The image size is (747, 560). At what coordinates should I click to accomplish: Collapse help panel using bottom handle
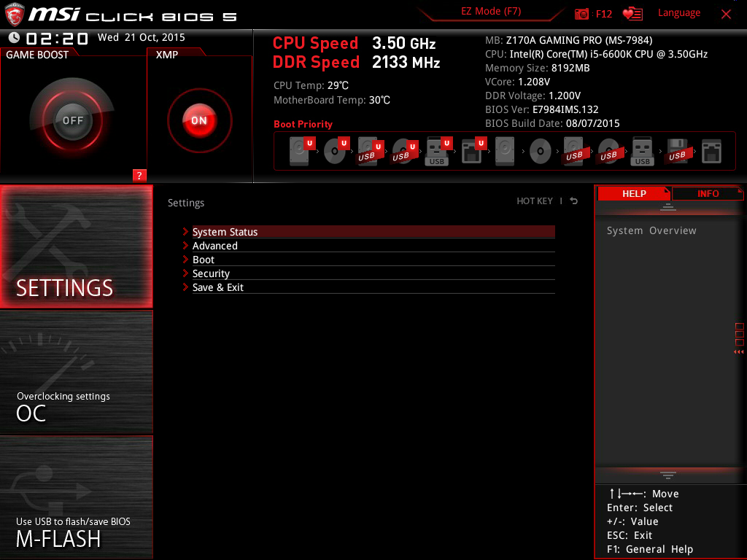(668, 475)
